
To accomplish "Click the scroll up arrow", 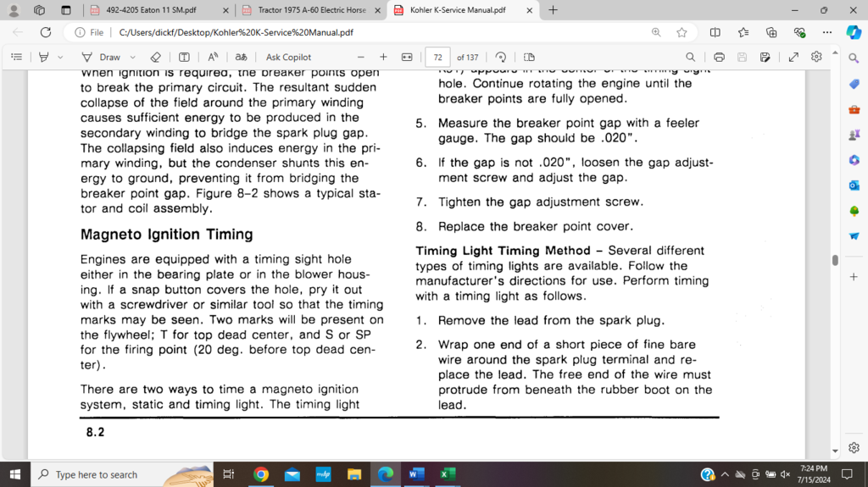I will (x=835, y=53).
